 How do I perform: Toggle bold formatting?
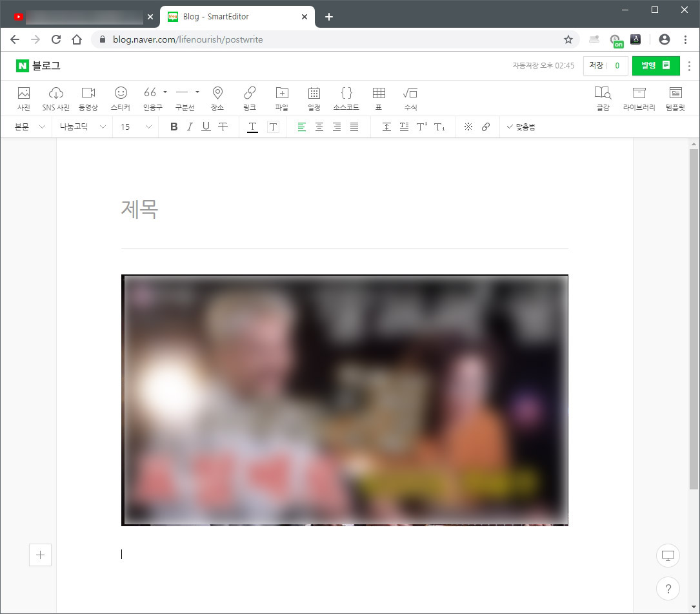pos(174,127)
